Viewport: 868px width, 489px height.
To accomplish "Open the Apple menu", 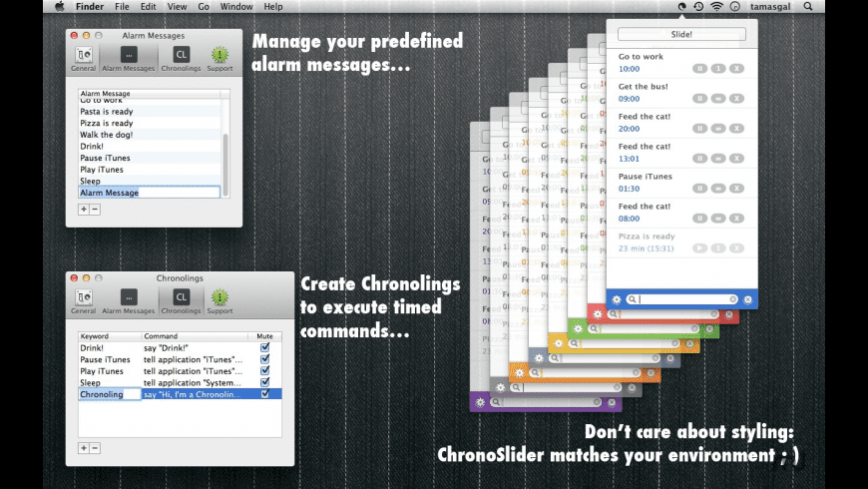I will click(x=60, y=7).
